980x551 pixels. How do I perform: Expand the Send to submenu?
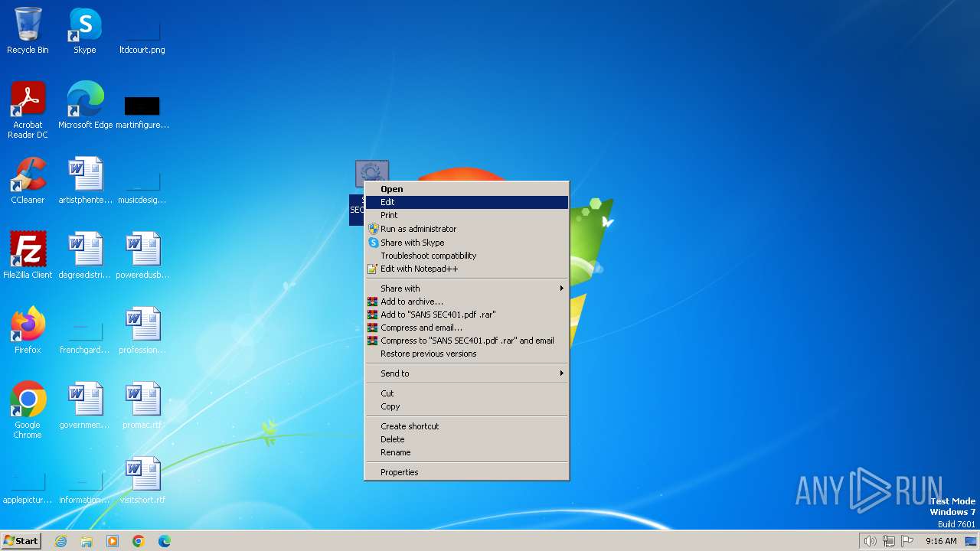467,373
